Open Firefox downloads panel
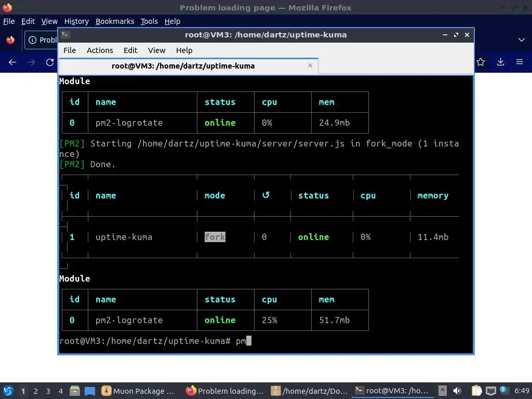Screen dimensions: 532x399 tap(500, 62)
